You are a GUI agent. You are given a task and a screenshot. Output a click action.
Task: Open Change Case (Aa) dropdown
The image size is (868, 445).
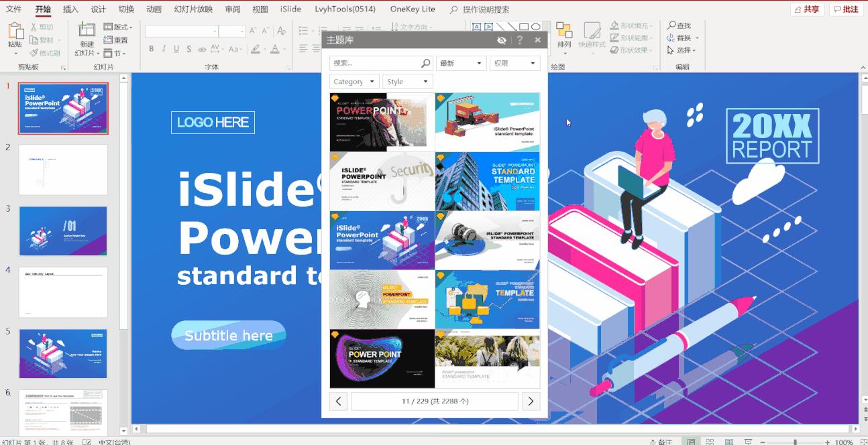click(x=235, y=49)
